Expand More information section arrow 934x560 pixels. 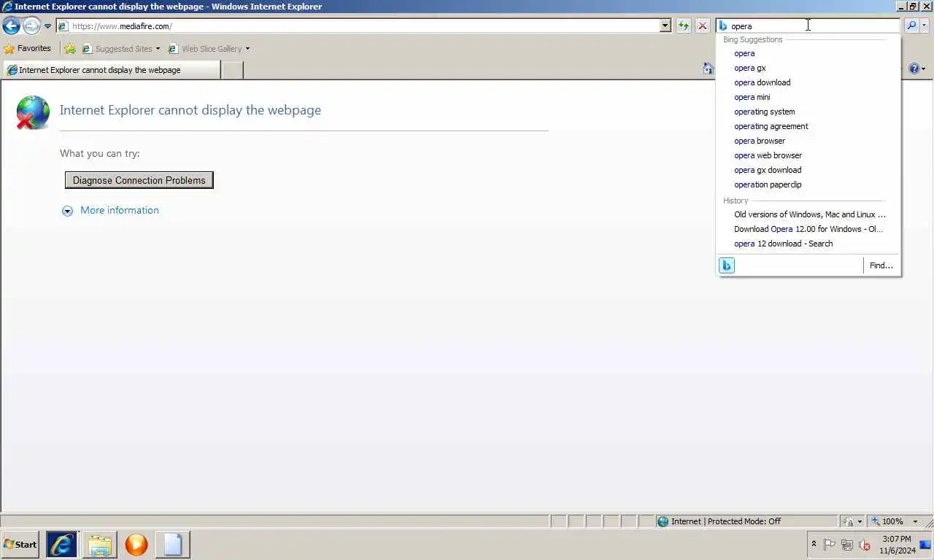(x=67, y=211)
